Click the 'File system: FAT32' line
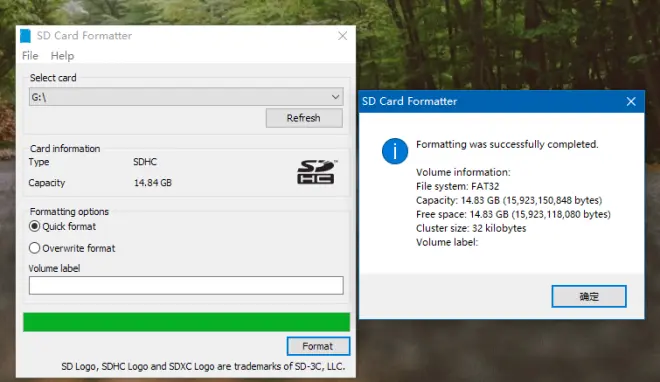Screen dimensions: 660x382 pyautogui.click(x=458, y=186)
